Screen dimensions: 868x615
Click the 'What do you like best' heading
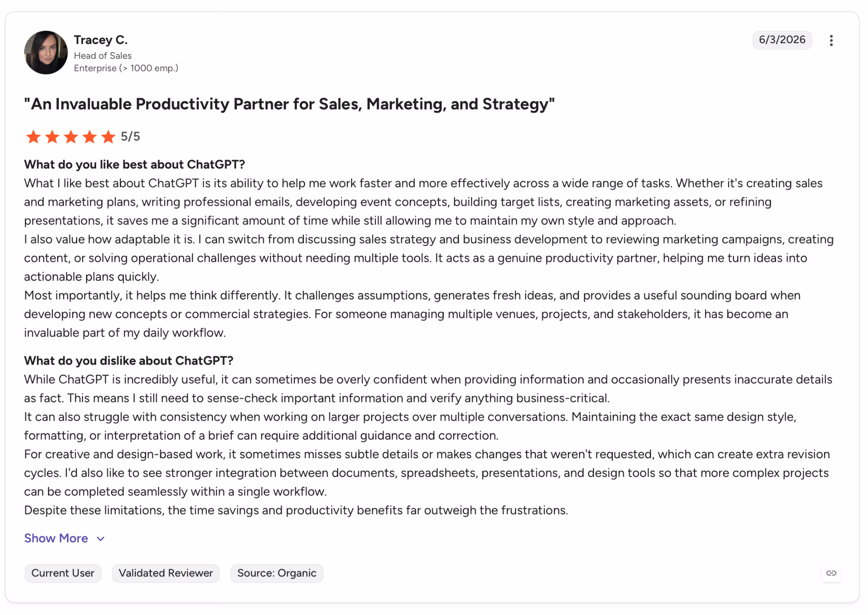click(134, 164)
